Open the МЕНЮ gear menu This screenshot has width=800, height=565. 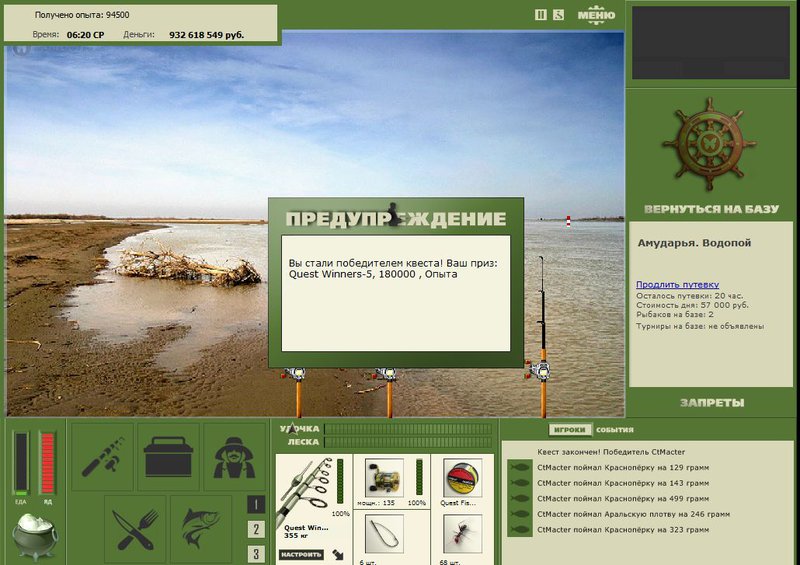click(596, 15)
